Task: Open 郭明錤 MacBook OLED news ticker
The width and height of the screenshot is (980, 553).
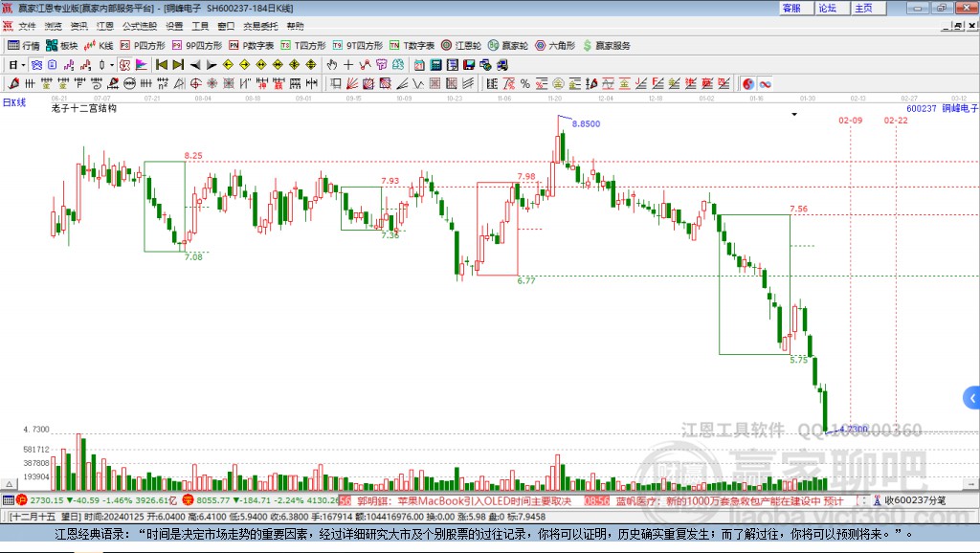Action: point(464,500)
